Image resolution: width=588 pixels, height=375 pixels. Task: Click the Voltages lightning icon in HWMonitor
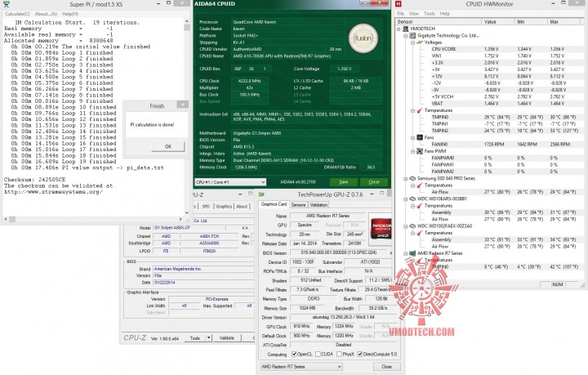click(420, 42)
